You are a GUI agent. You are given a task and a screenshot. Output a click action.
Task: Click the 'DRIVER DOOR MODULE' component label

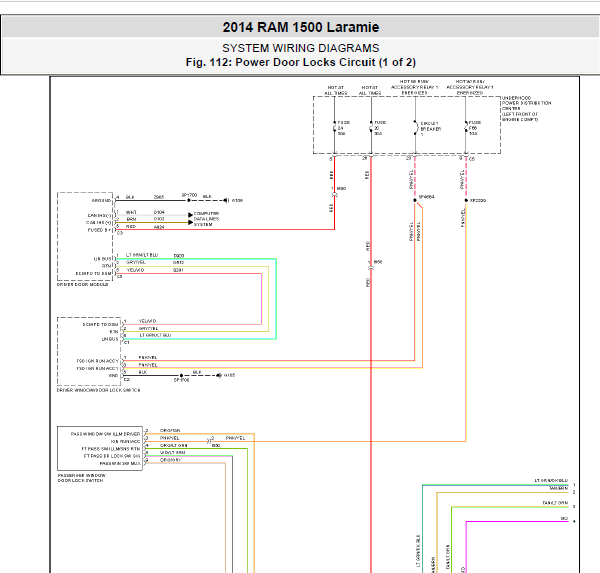(83, 284)
